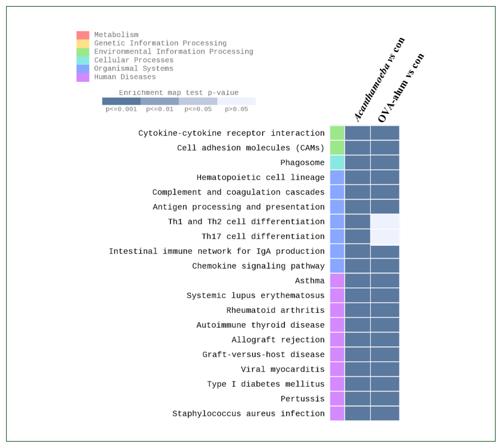Select the OVA-alum vs con column header
Image resolution: width=502 pixels, height=448 pixels.
(401, 87)
